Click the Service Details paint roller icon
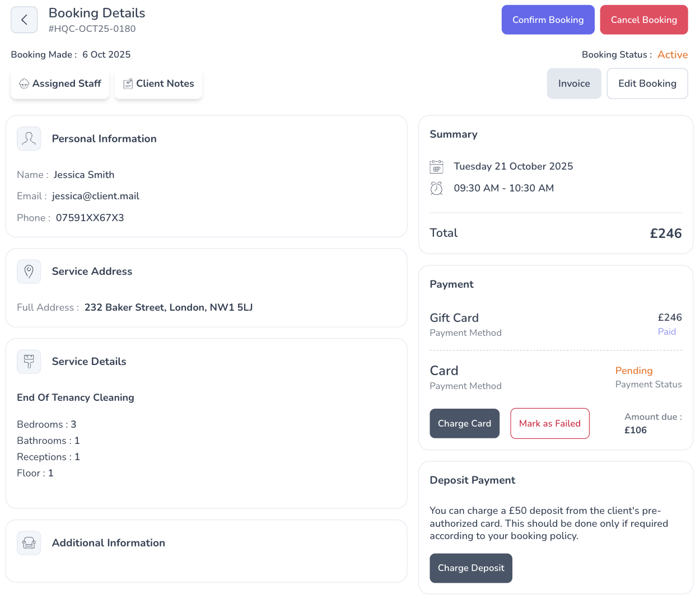 tap(29, 362)
